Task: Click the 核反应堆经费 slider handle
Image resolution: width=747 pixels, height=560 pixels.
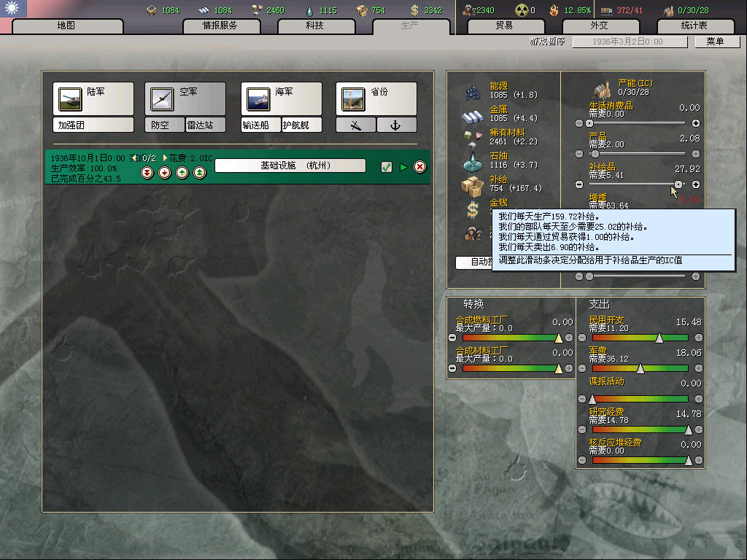Action: [x=688, y=460]
